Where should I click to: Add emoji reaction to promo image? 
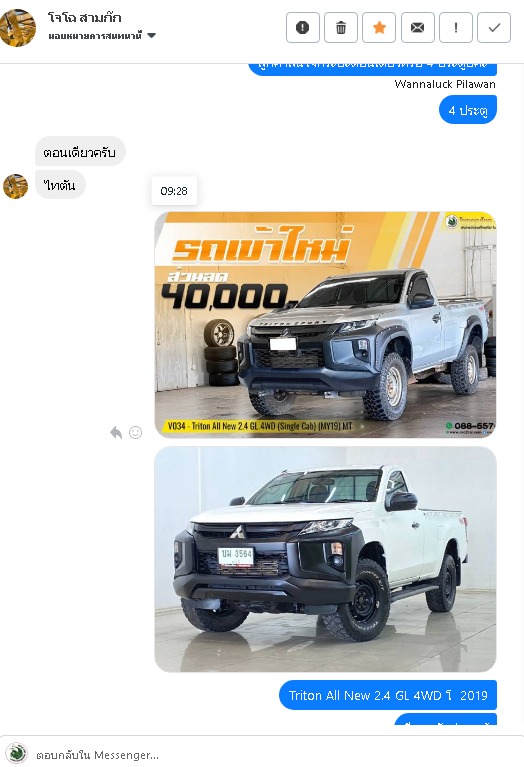tap(136, 432)
